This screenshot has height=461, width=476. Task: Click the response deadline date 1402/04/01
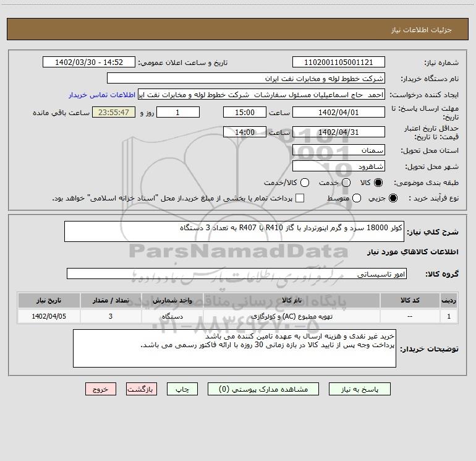[x=339, y=113]
